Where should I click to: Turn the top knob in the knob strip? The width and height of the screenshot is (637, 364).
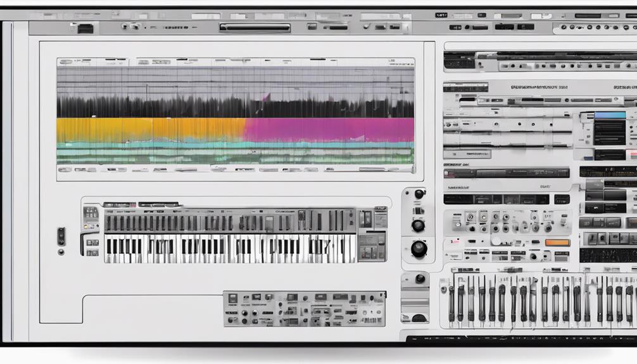tap(419, 194)
